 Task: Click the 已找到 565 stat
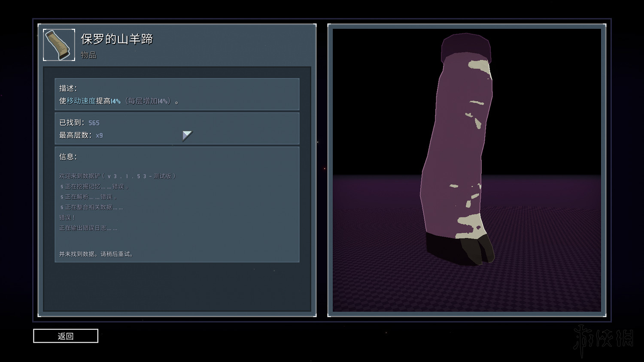(x=79, y=123)
